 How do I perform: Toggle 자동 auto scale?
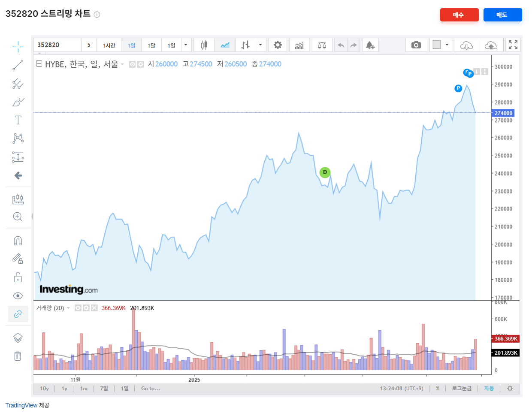(x=489, y=389)
